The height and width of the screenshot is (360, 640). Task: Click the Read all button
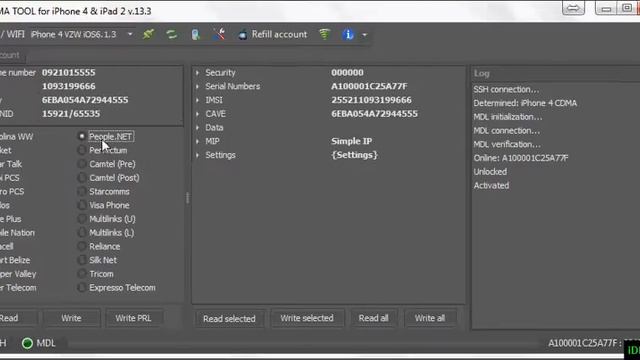[373, 318]
